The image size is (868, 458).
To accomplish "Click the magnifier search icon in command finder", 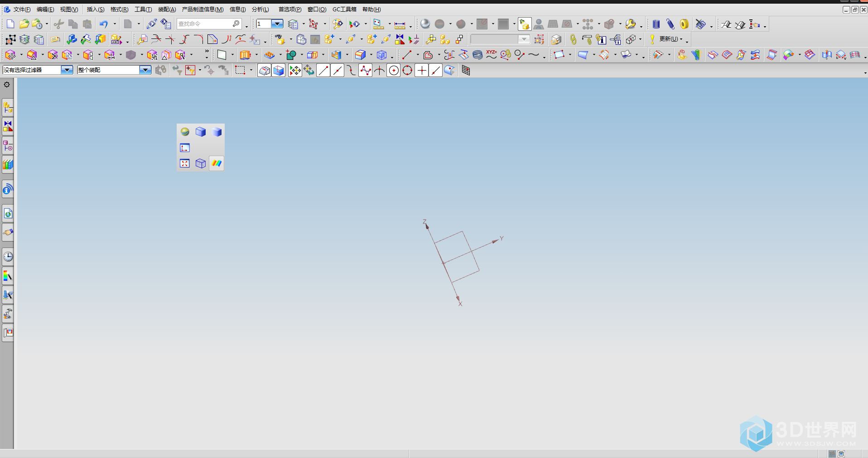I will pyautogui.click(x=236, y=24).
